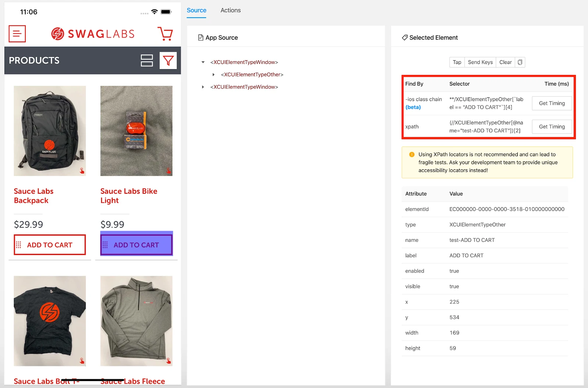Switch to the Actions tab
The height and width of the screenshot is (388, 588).
point(231,10)
